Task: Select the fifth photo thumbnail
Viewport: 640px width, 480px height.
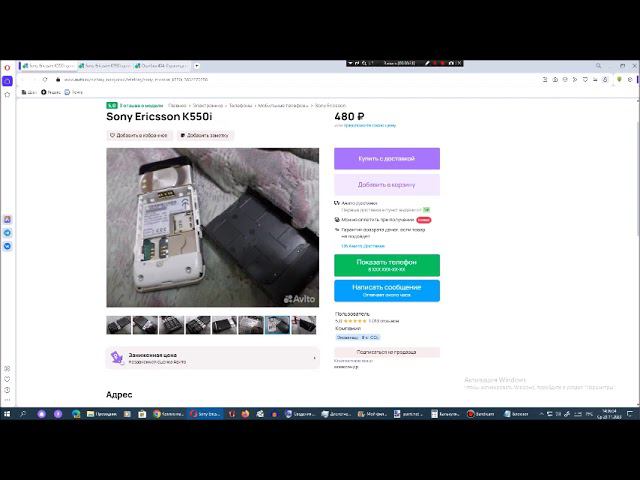Action: pos(224,325)
